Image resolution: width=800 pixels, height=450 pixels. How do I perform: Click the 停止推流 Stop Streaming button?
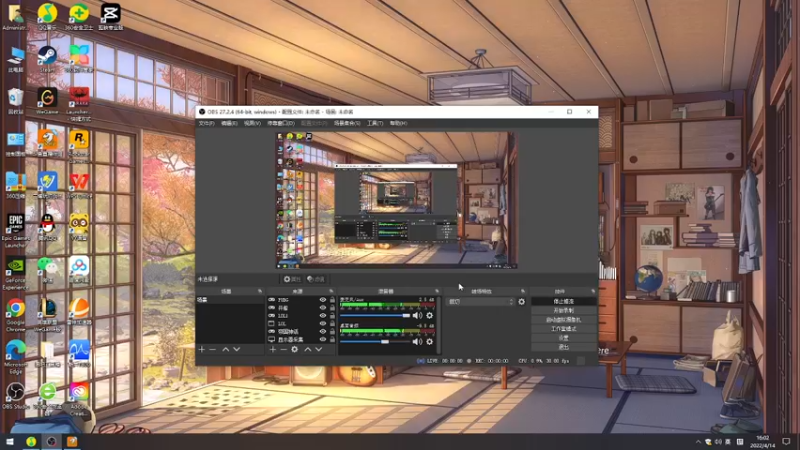[x=563, y=302]
